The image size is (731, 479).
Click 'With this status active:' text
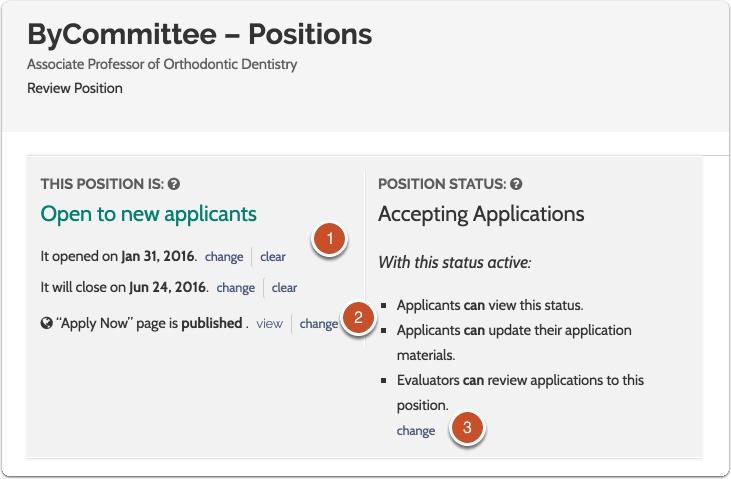point(455,262)
